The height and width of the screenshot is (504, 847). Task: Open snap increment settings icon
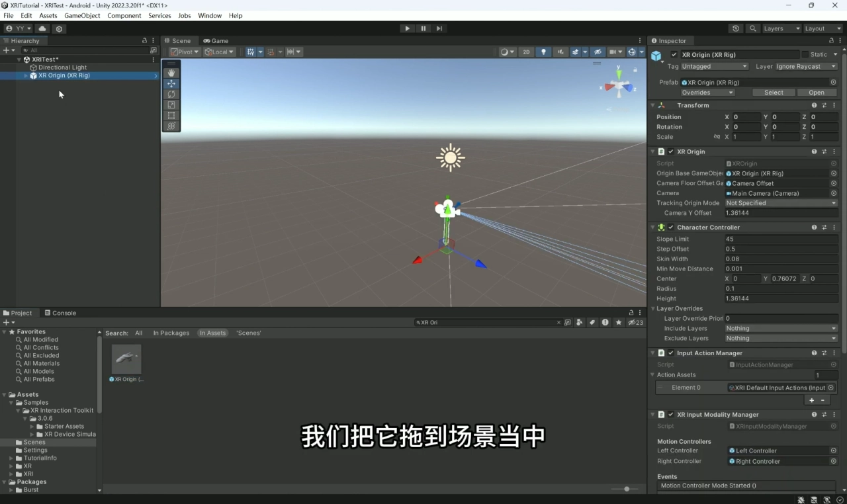pos(293,52)
